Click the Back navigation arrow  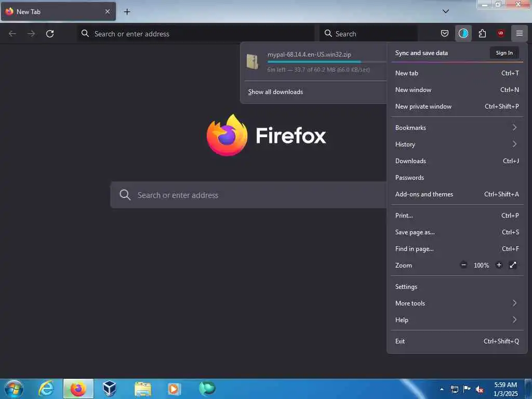point(12,34)
